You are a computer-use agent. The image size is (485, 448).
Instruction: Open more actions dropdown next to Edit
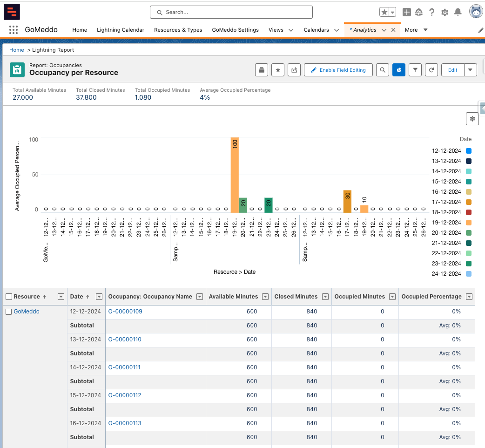point(470,70)
